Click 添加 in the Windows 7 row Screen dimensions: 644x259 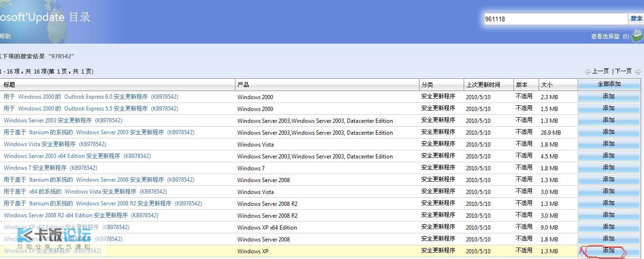(x=609, y=167)
